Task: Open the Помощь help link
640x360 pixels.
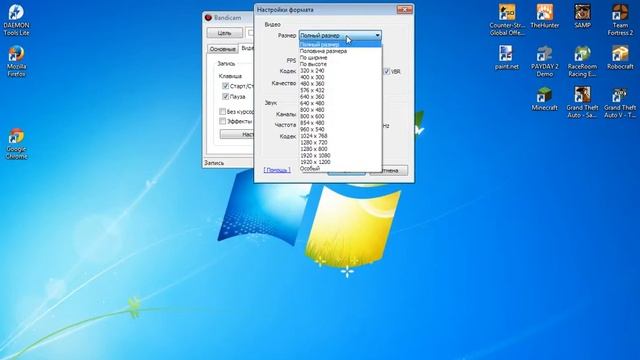Action: pos(277,170)
